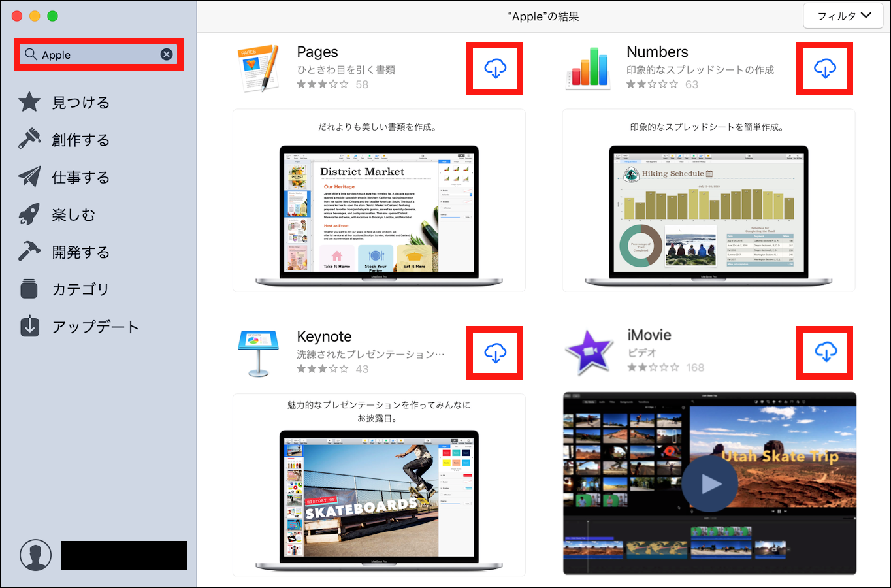Expand the フィルタ dropdown

click(x=844, y=16)
